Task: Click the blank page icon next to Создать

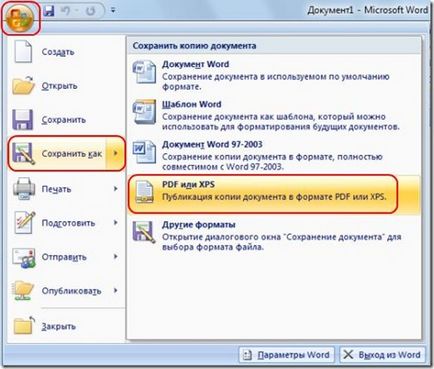Action: click(23, 51)
